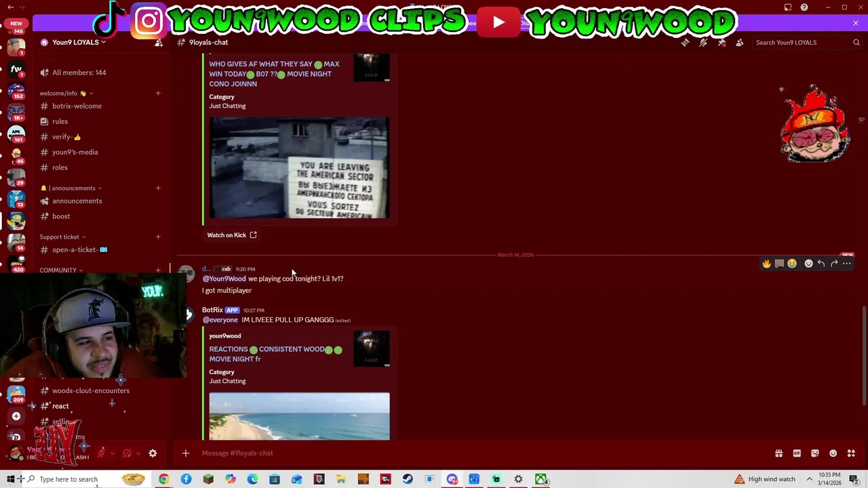Add a channel to announcements category

pos(158,188)
